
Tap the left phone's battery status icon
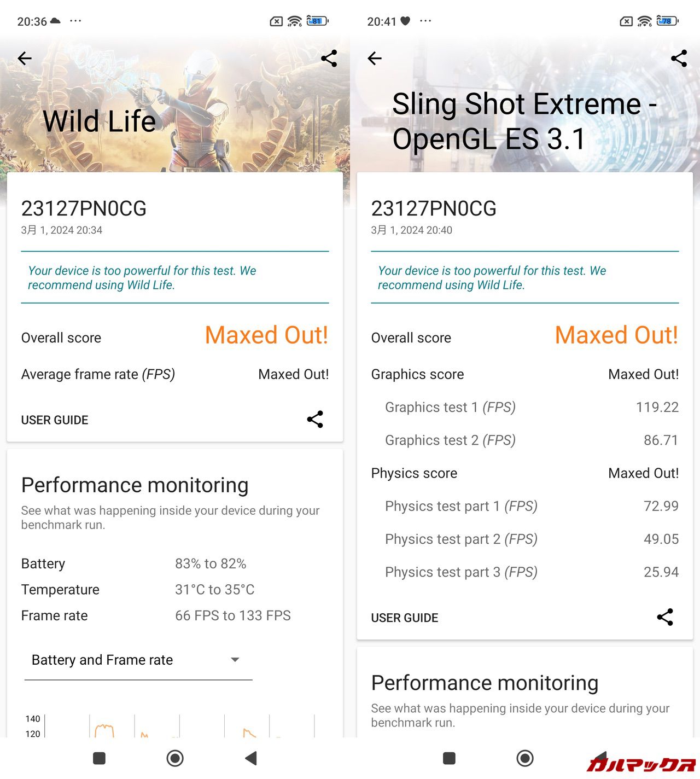[x=317, y=21]
